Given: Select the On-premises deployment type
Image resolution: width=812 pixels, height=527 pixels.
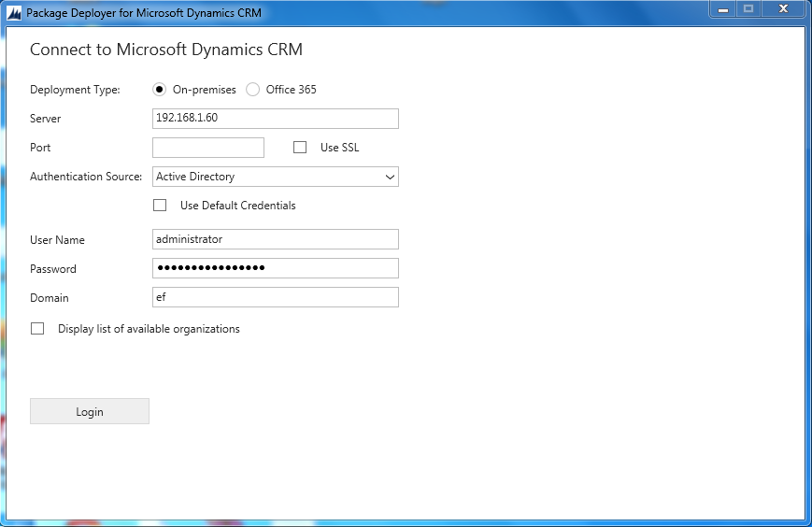Looking at the screenshot, I should (x=160, y=90).
